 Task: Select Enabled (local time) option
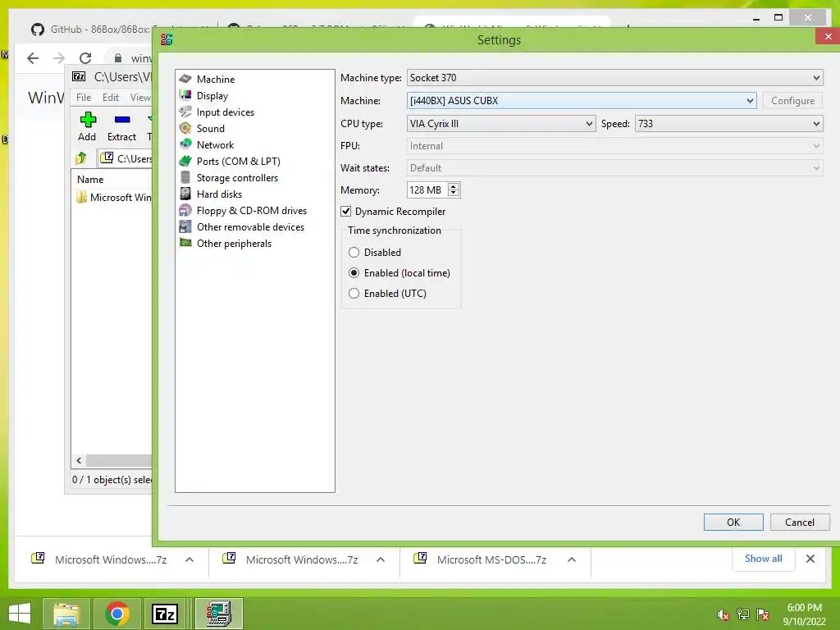click(x=354, y=272)
